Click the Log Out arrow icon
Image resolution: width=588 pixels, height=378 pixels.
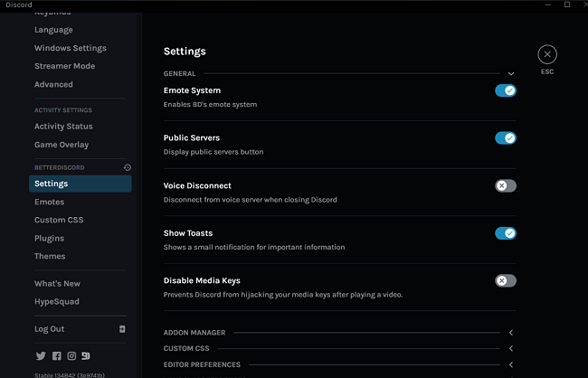coord(122,329)
